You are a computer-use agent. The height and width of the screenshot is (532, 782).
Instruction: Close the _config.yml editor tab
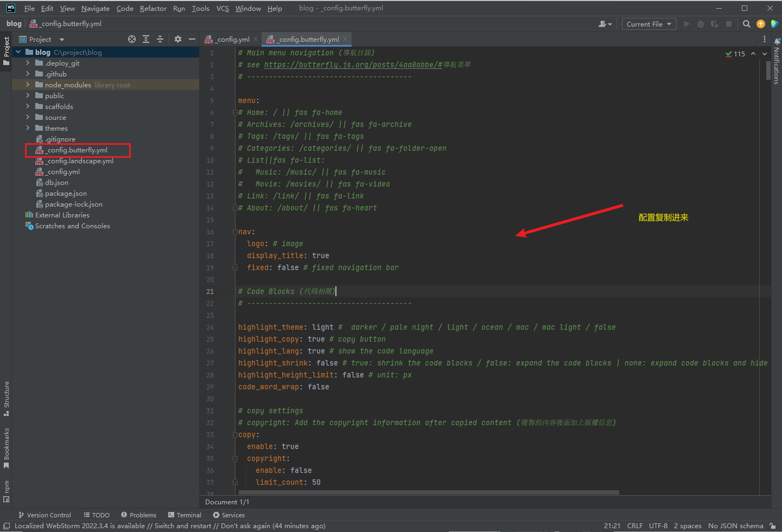click(256, 39)
